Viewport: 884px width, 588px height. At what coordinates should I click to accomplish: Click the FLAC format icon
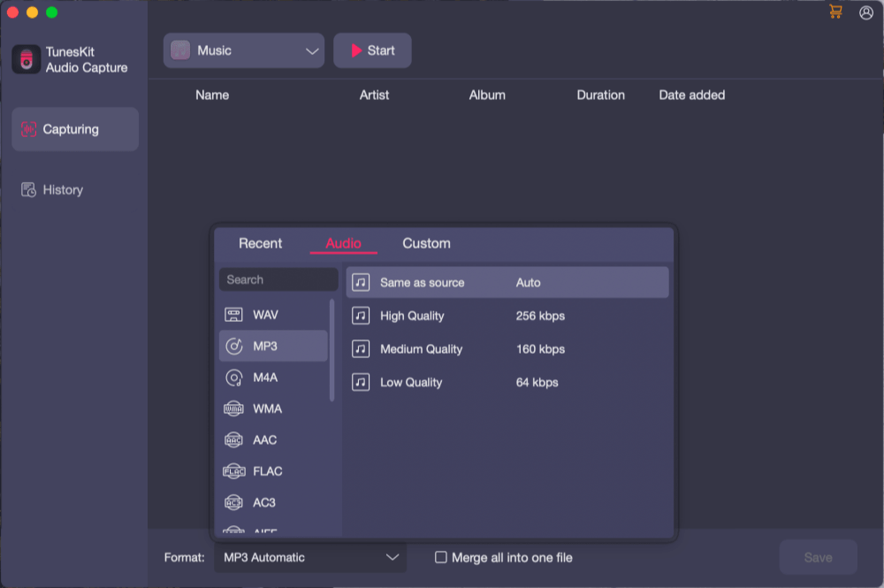point(234,471)
